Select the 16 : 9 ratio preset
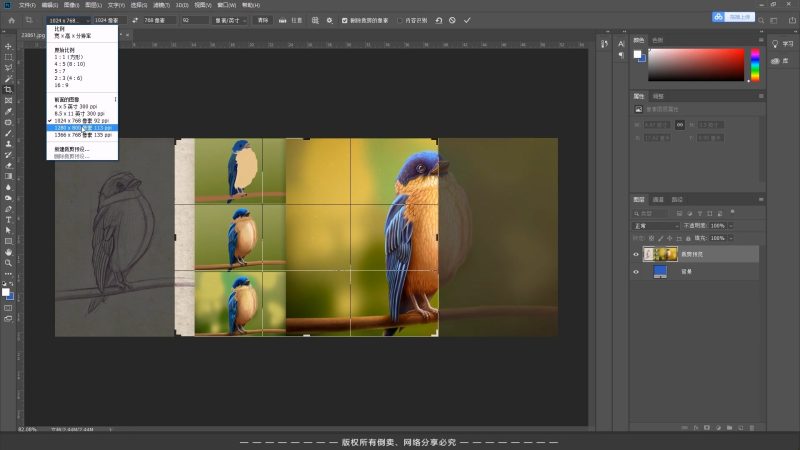The image size is (800, 450). pos(62,87)
